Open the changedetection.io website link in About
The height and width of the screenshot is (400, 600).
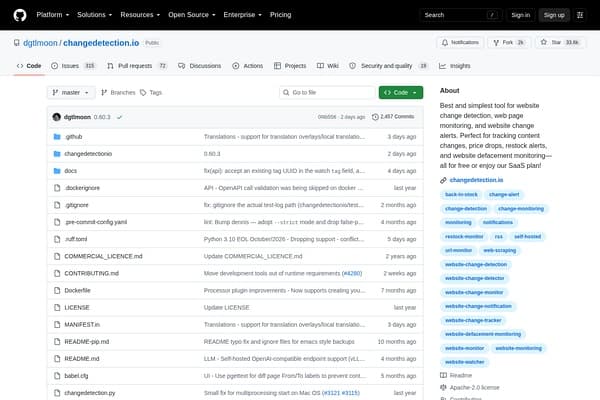[476, 180]
